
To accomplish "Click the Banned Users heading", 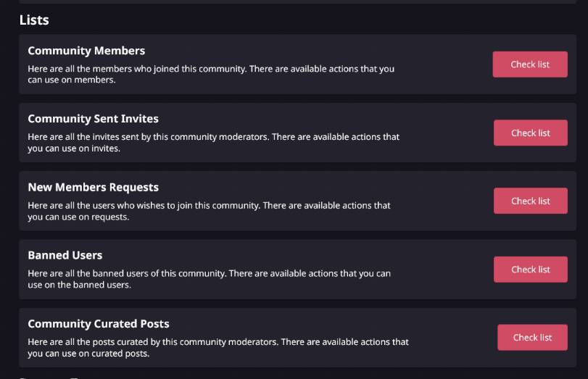I will click(65, 255).
